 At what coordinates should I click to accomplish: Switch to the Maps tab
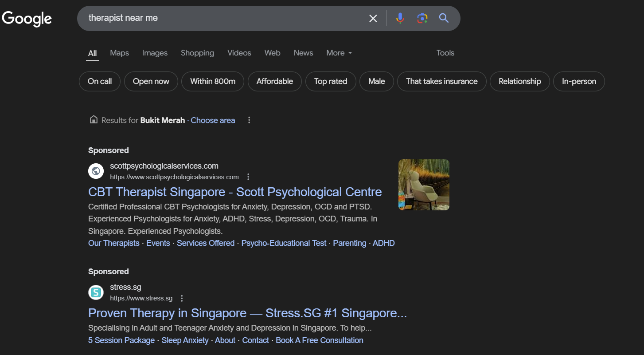pos(119,53)
